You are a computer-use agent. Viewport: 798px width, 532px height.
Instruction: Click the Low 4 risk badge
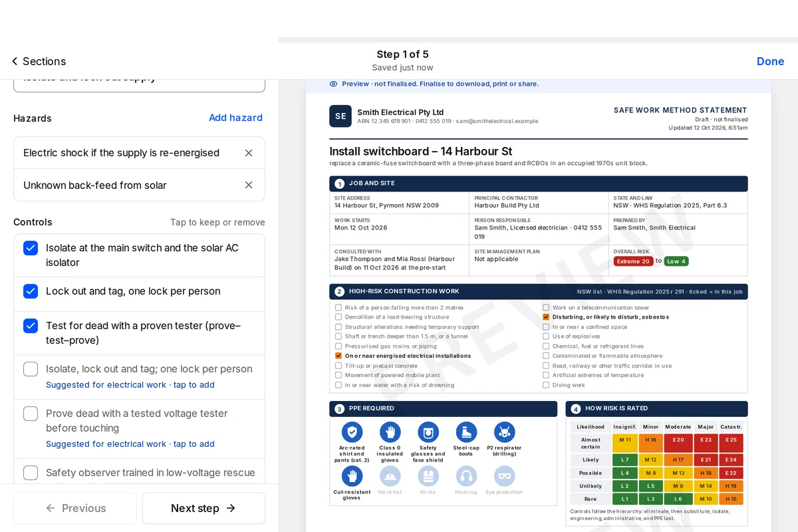point(676,261)
